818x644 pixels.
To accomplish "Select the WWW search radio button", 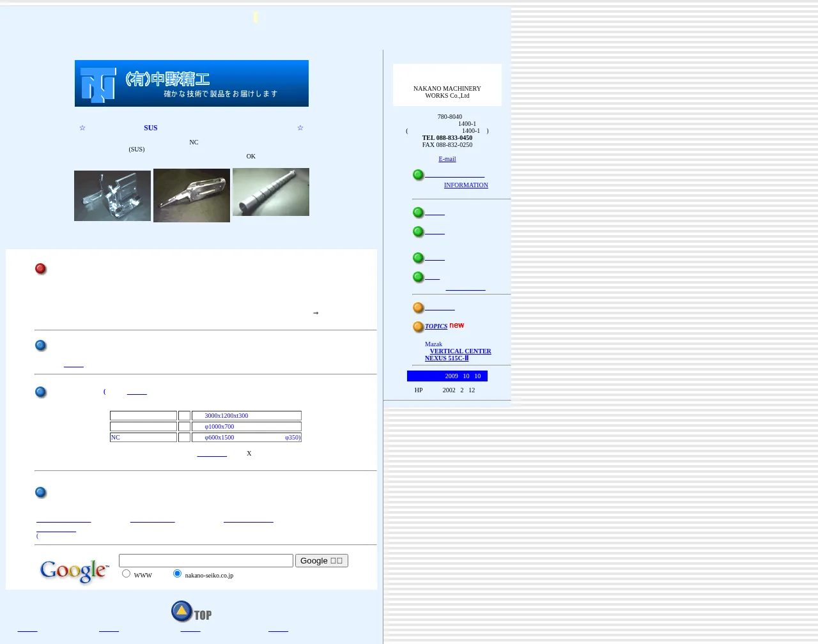I will pos(127,574).
